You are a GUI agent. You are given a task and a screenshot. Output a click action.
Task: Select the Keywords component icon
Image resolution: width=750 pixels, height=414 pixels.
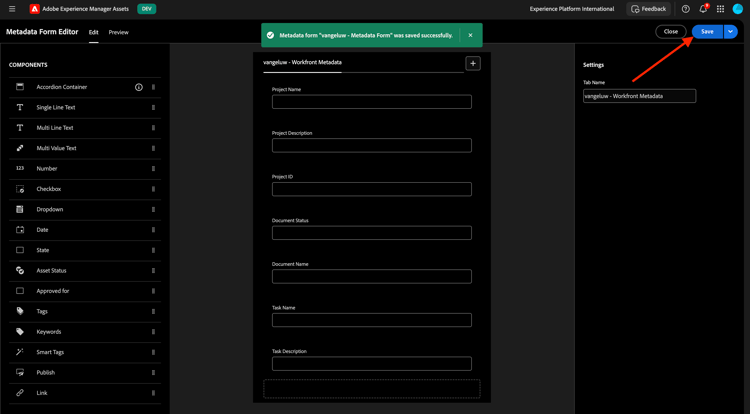tap(20, 331)
